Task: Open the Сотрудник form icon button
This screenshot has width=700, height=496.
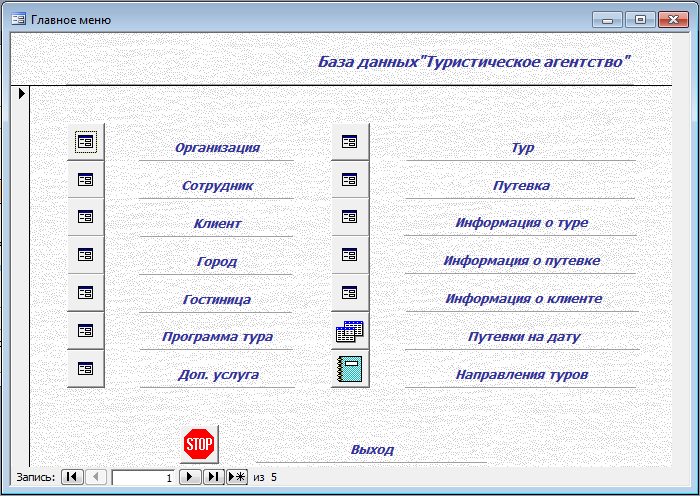Action: [x=85, y=179]
